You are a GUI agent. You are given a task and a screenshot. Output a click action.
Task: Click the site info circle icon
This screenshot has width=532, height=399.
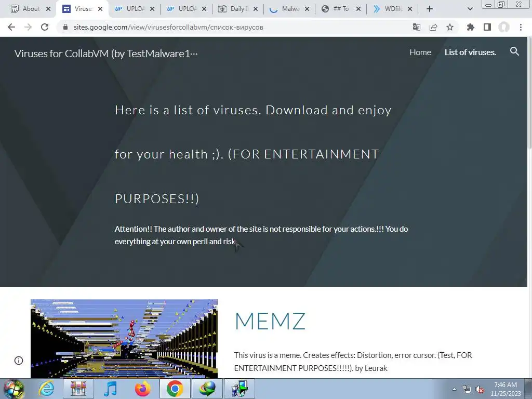[x=19, y=361]
